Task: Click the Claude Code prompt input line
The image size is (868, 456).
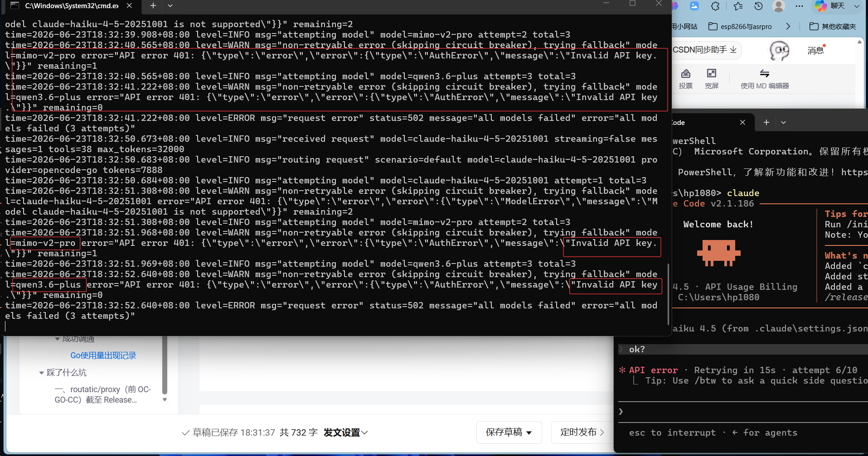Action: click(743, 412)
